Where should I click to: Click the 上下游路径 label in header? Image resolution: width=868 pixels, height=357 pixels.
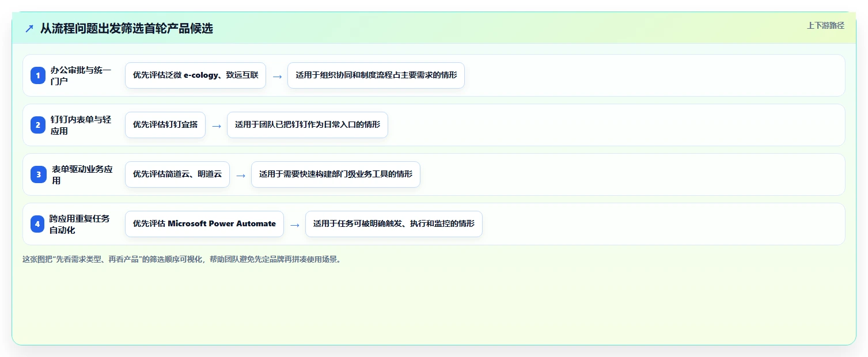pos(825,25)
